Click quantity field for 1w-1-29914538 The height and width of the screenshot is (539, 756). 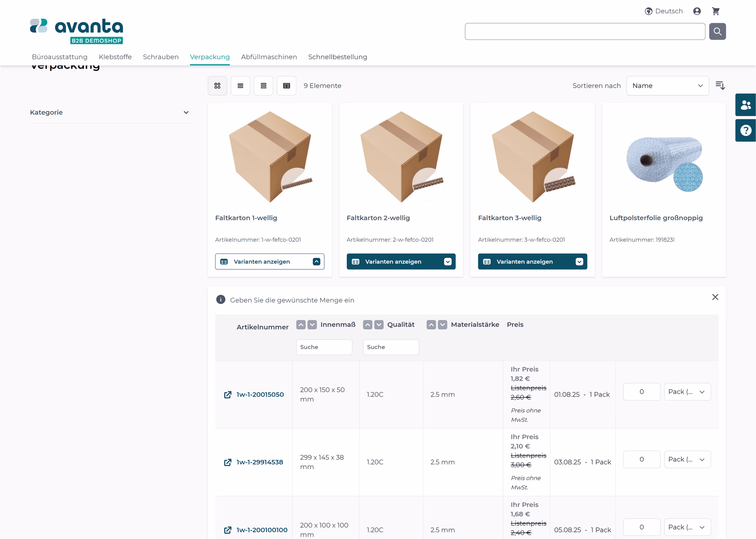641,459
